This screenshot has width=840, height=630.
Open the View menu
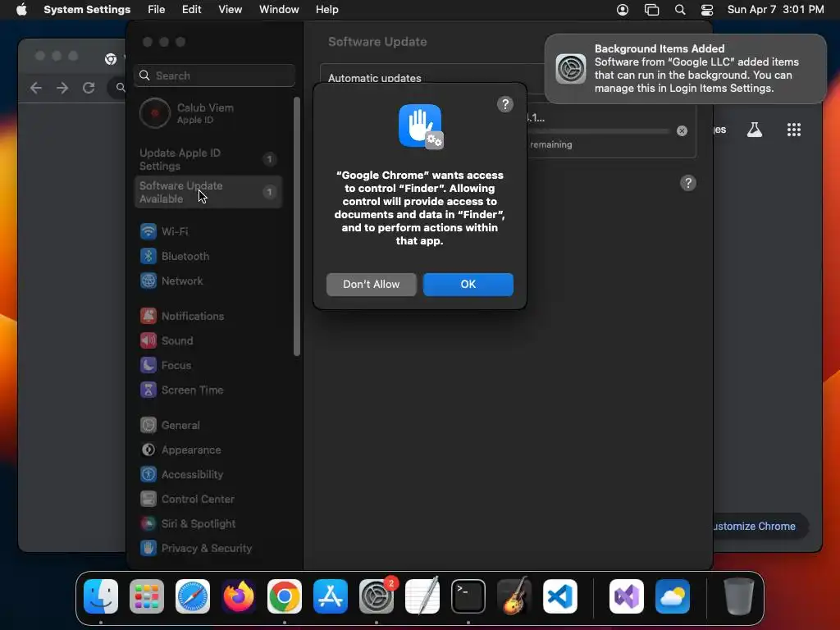[230, 10]
